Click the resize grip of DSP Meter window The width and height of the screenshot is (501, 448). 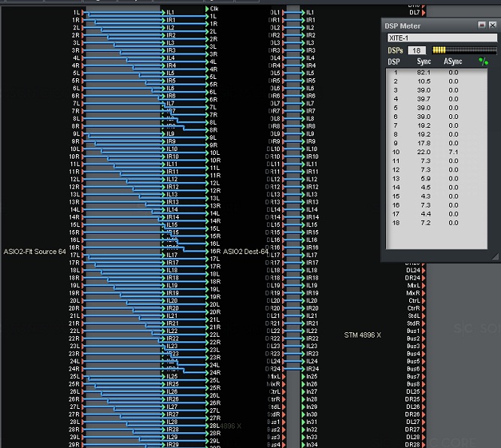coord(495,256)
